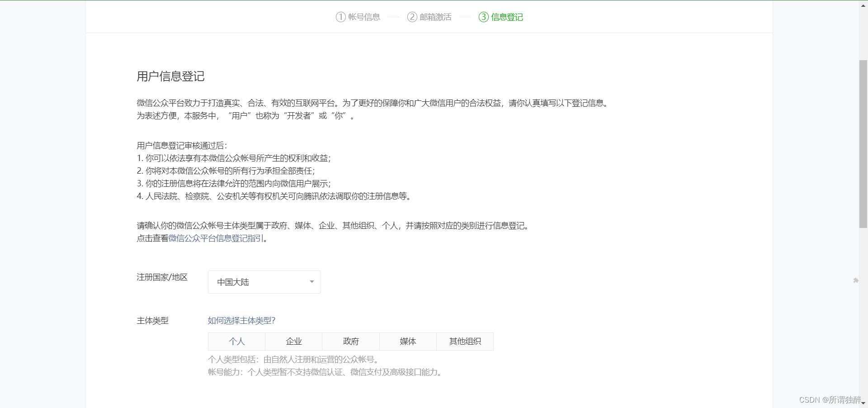Viewport: 868px width, 408px height.
Task: Select the 政府 account type tab
Action: pyautogui.click(x=351, y=342)
